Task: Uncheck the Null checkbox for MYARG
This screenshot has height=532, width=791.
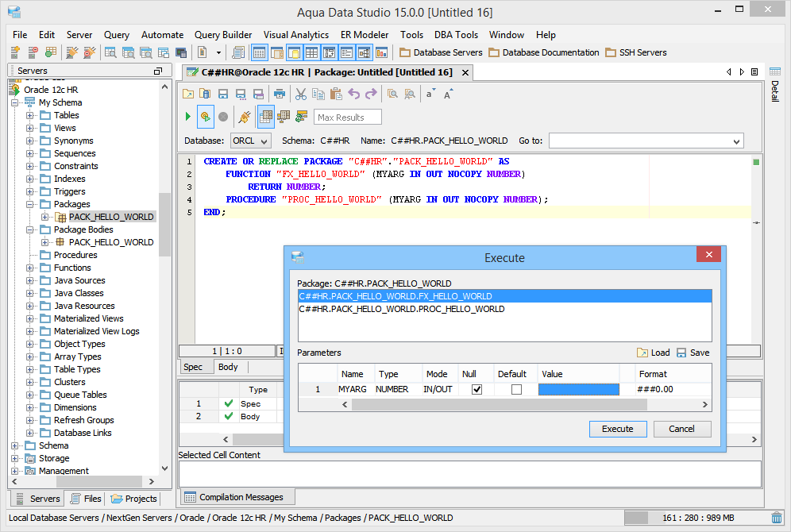Action: [477, 389]
